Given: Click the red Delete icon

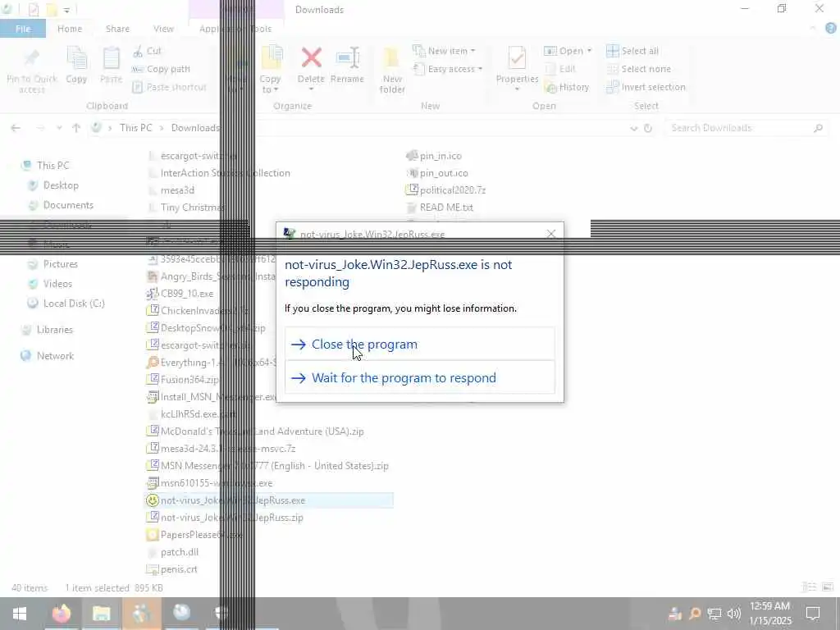Looking at the screenshot, I should tap(311, 58).
